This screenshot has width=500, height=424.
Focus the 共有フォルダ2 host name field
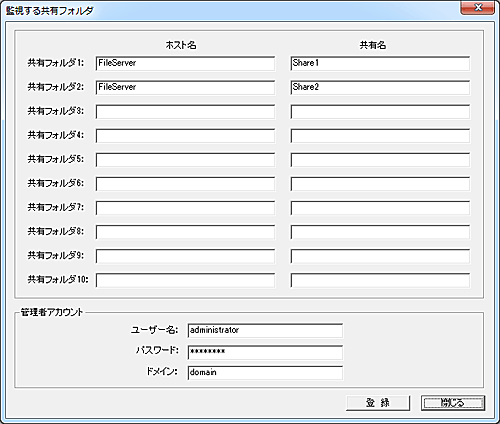point(185,87)
